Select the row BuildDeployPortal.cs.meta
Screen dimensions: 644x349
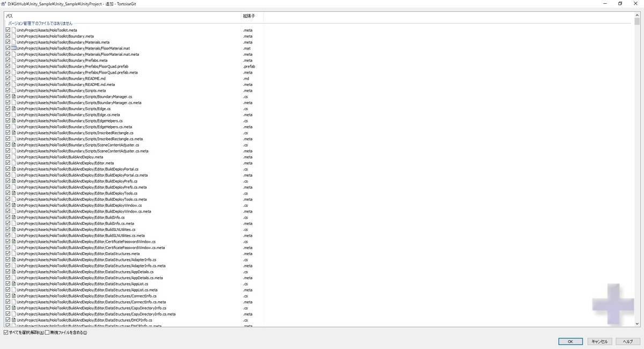[134, 175]
